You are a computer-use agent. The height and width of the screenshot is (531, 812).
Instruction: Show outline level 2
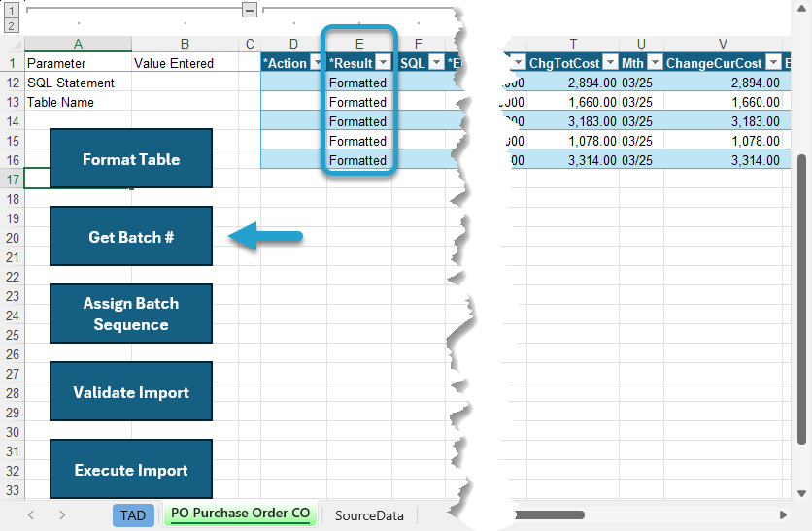12,25
